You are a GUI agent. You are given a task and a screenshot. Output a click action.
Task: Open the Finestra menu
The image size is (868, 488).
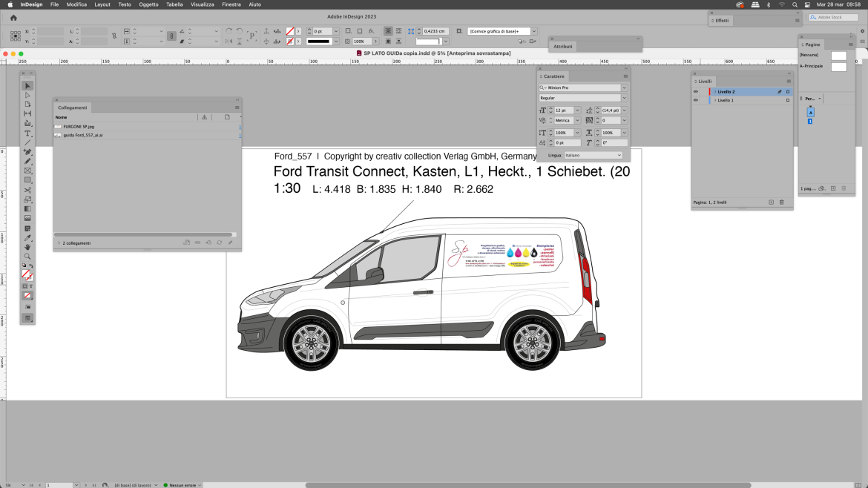click(231, 4)
